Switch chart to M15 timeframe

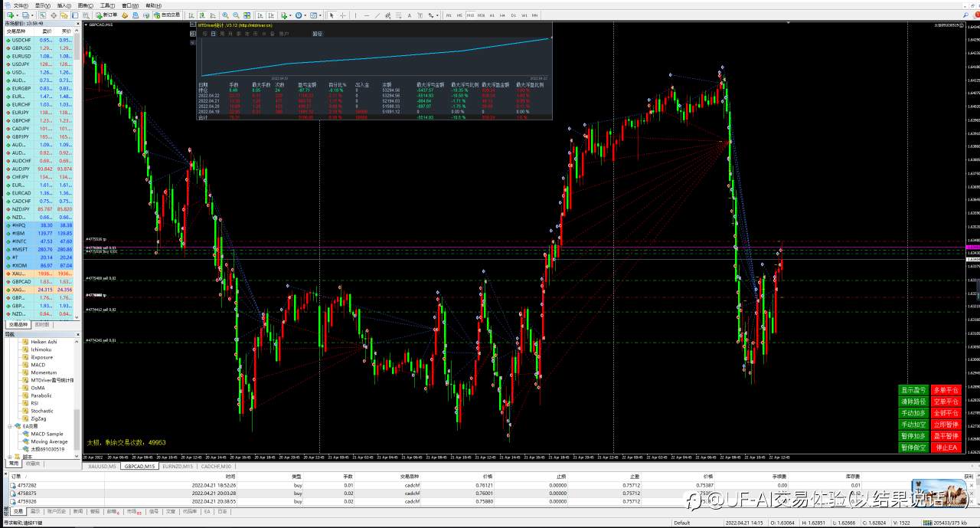pos(470,15)
